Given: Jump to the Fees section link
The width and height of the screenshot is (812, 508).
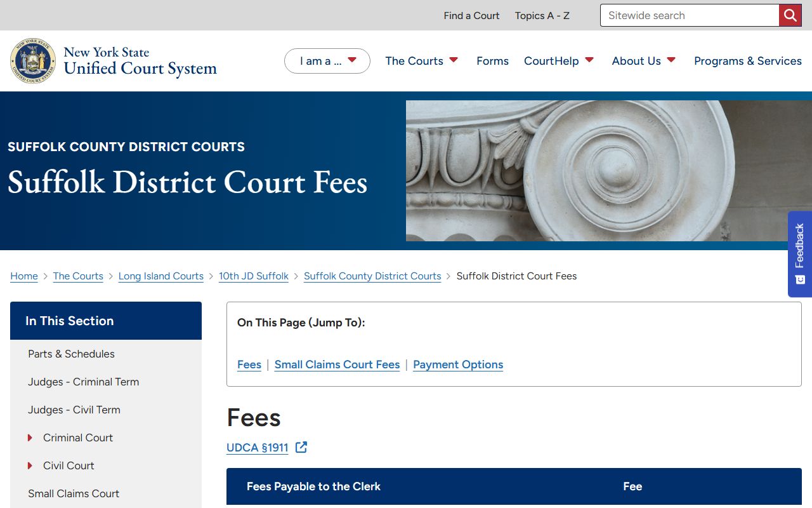Looking at the screenshot, I should coord(249,364).
